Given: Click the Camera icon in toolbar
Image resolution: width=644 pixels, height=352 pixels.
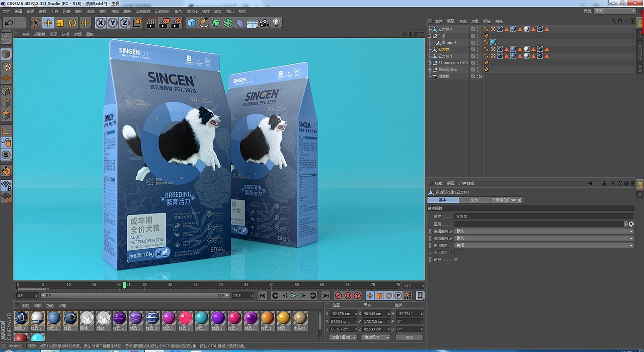Looking at the screenshot, I should tap(264, 23).
